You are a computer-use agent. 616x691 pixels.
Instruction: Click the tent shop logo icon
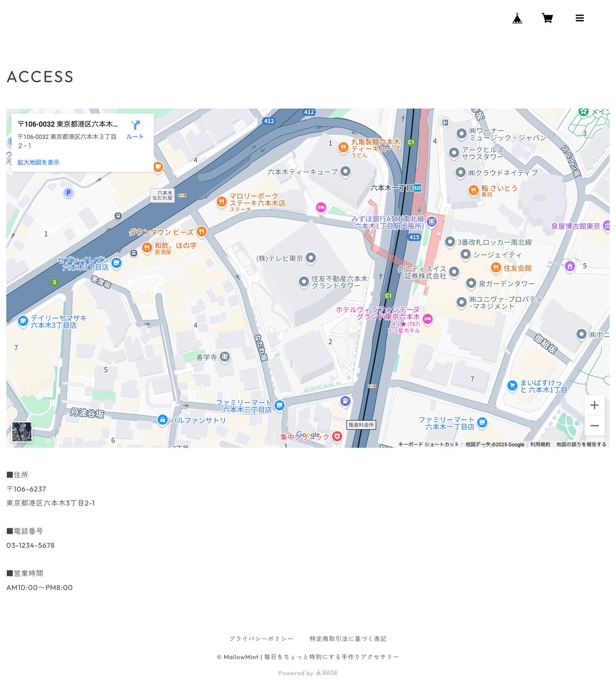tap(517, 18)
